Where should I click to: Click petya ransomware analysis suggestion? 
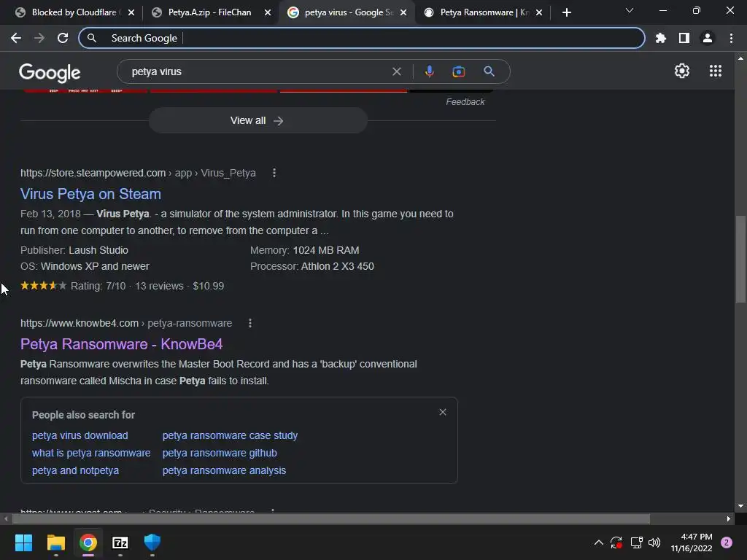tap(225, 470)
